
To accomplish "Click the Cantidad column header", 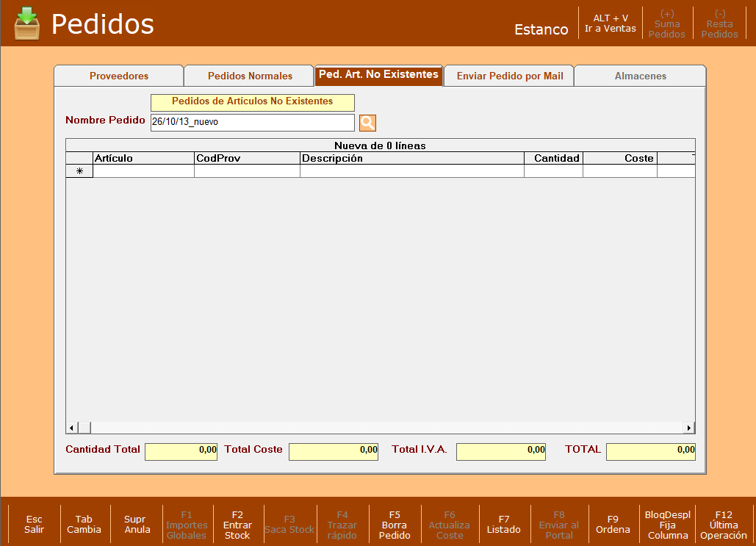I will point(553,158).
